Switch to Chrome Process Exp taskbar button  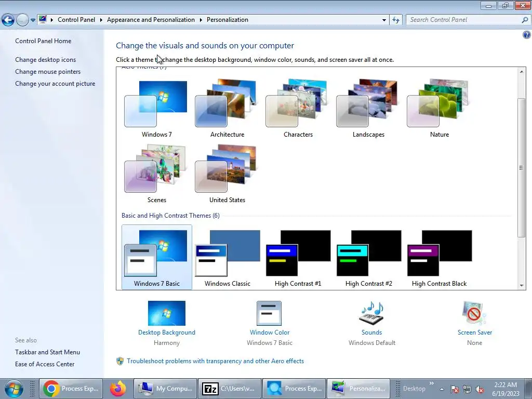coord(71,389)
